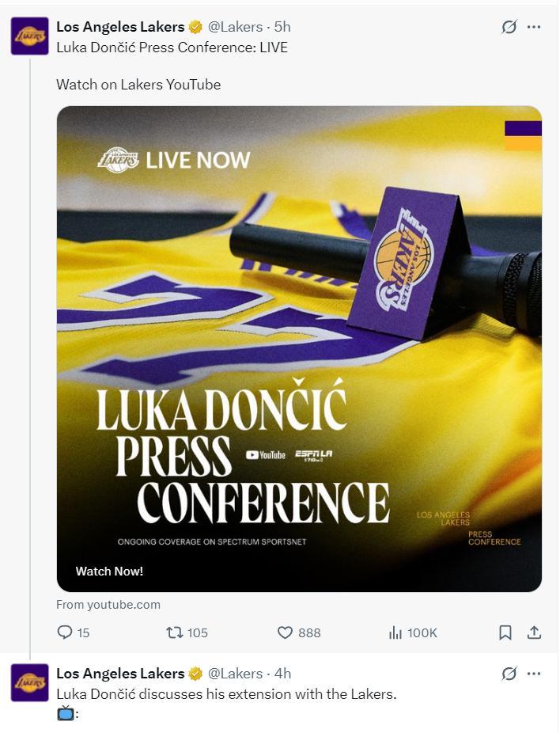Click Watch Now! on video card

[x=109, y=571]
